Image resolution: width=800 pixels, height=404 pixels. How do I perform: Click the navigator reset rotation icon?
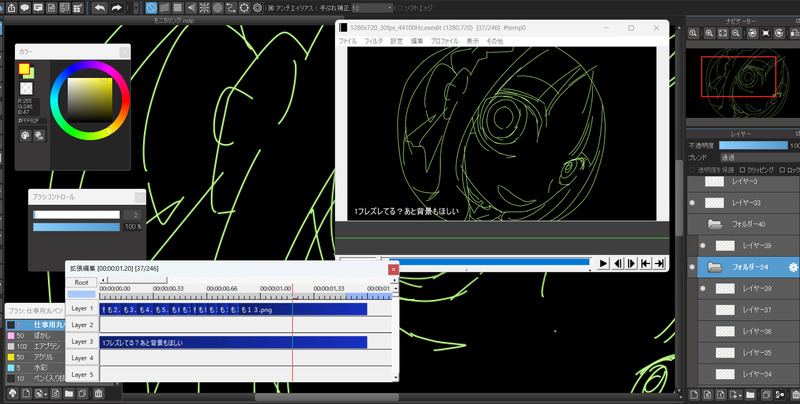point(765,33)
